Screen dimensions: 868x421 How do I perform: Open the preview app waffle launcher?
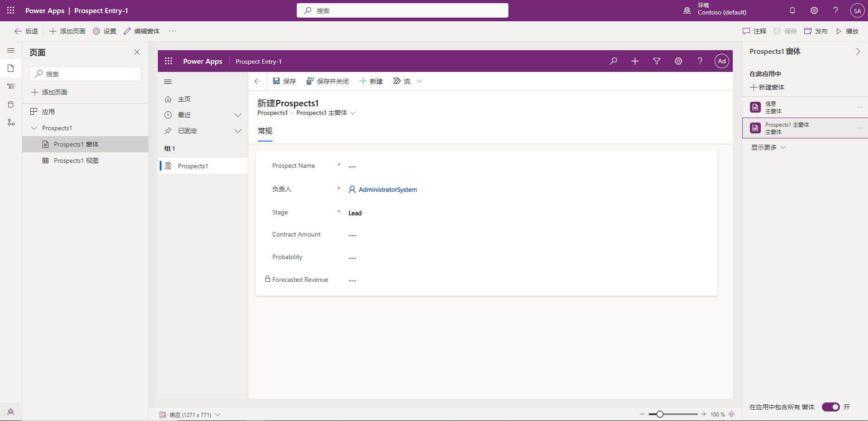[169, 61]
